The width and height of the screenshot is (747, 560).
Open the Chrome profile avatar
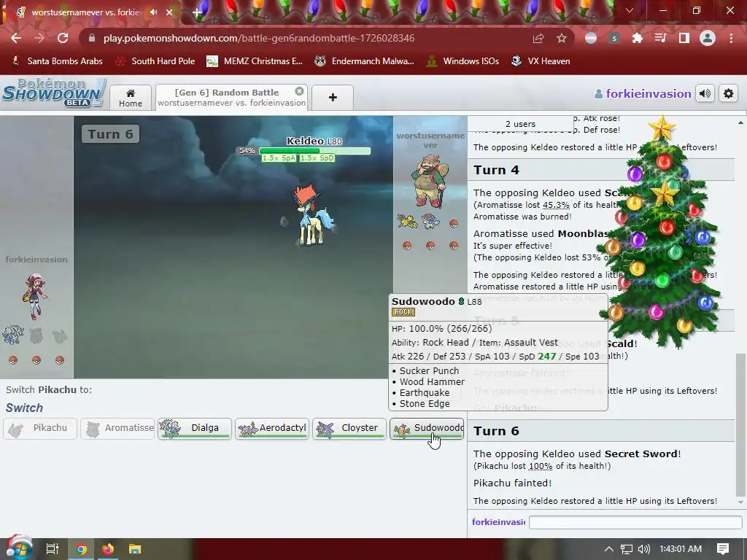point(708,38)
